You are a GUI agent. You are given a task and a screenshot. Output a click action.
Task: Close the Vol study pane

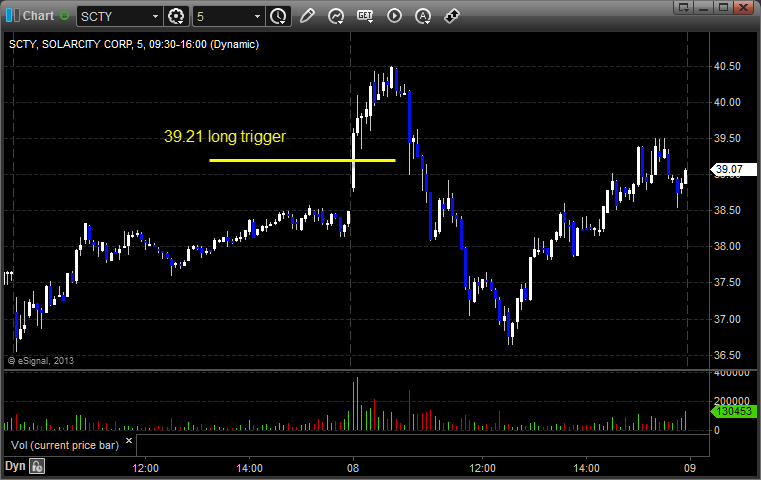(x=129, y=441)
